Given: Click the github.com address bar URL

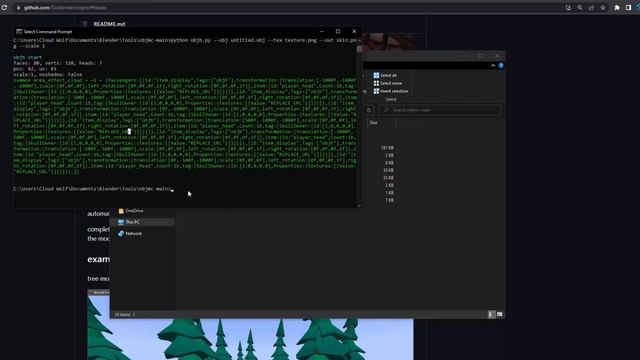Looking at the screenshot, I should point(65,7).
